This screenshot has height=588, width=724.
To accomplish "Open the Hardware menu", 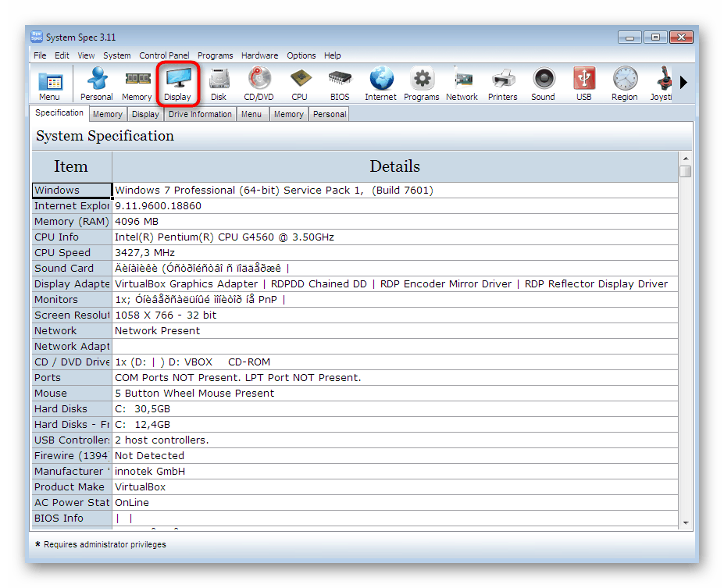I will coord(259,55).
